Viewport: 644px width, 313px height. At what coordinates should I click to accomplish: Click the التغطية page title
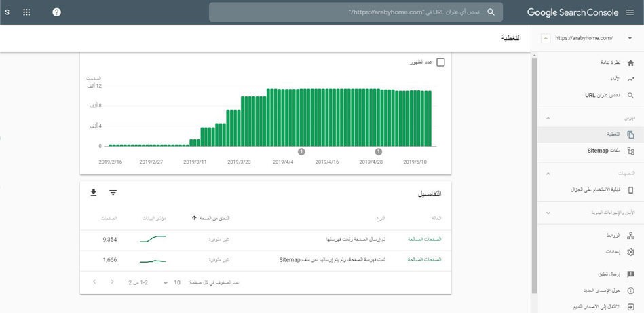512,38
